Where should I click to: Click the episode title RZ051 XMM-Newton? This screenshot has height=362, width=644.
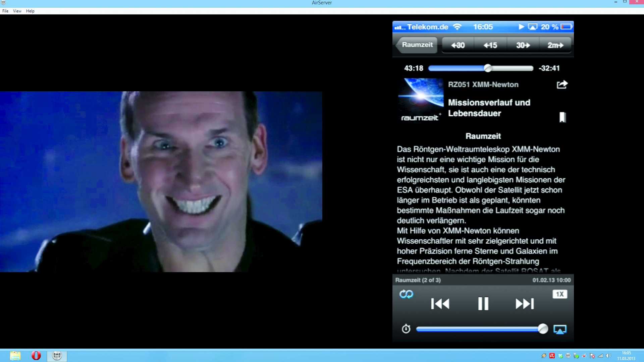[x=483, y=84]
